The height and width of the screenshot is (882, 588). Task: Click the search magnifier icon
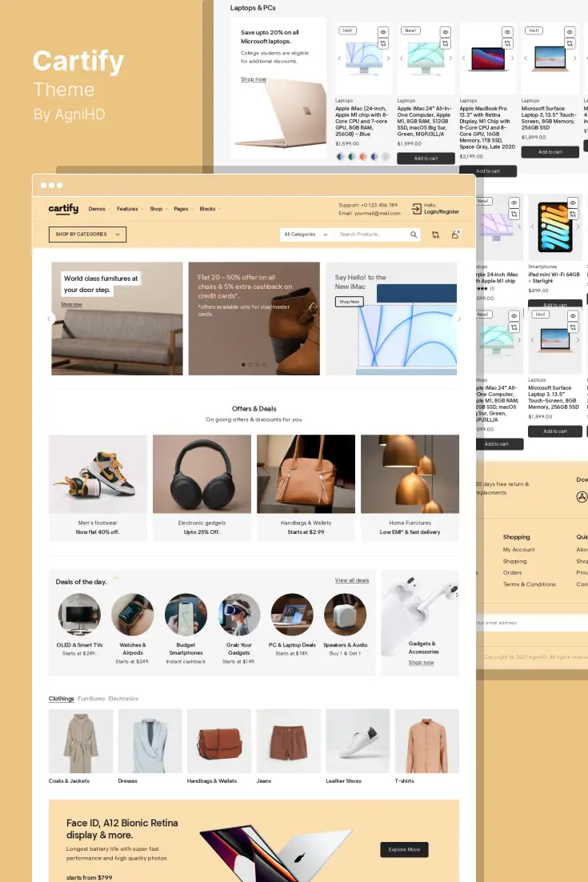[413, 235]
